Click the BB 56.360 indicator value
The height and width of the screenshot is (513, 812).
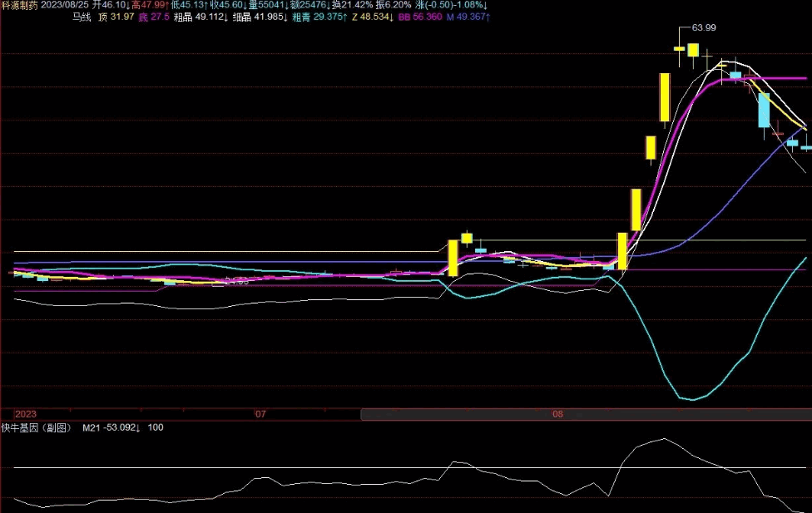point(420,17)
